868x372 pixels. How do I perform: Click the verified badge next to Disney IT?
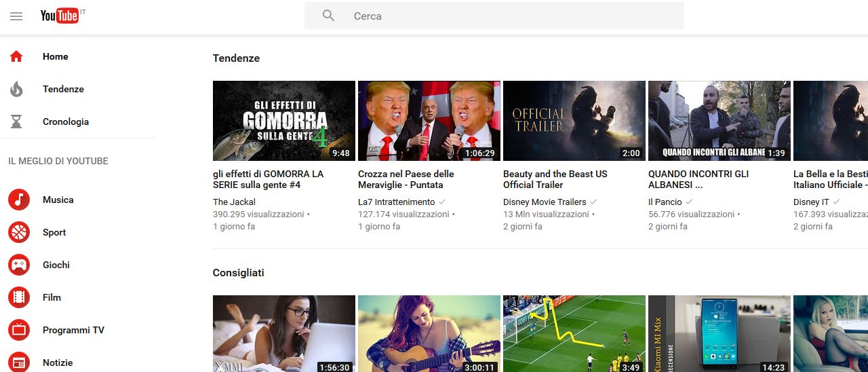point(837,202)
